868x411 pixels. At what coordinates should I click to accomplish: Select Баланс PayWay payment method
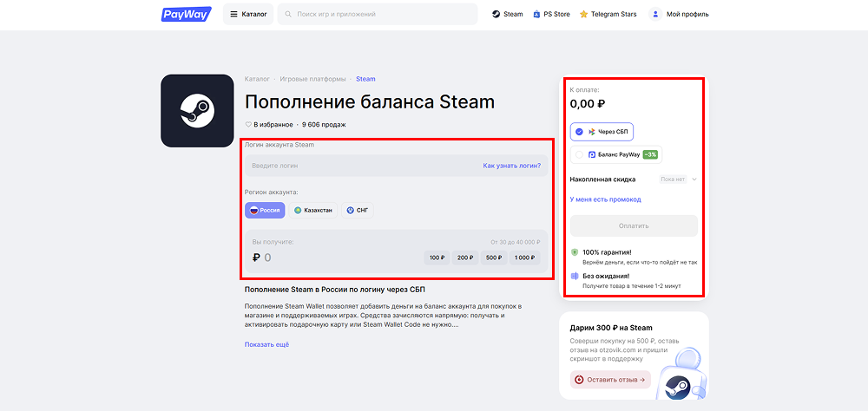coord(616,155)
